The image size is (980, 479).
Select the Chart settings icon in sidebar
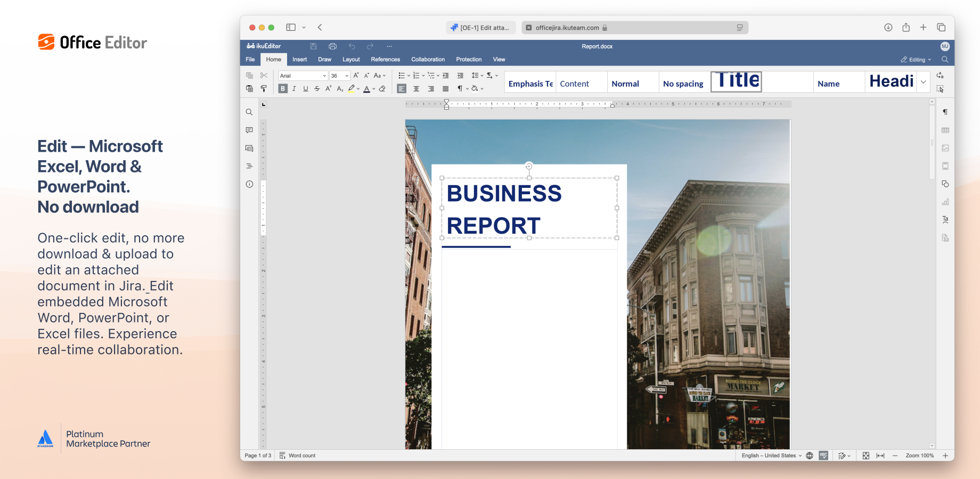click(945, 202)
